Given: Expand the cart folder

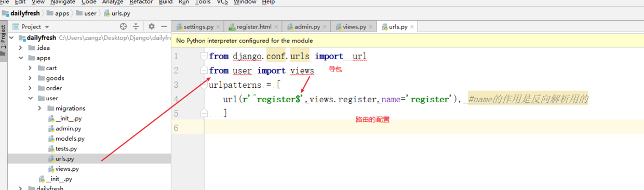Looking at the screenshot, I should [x=31, y=68].
